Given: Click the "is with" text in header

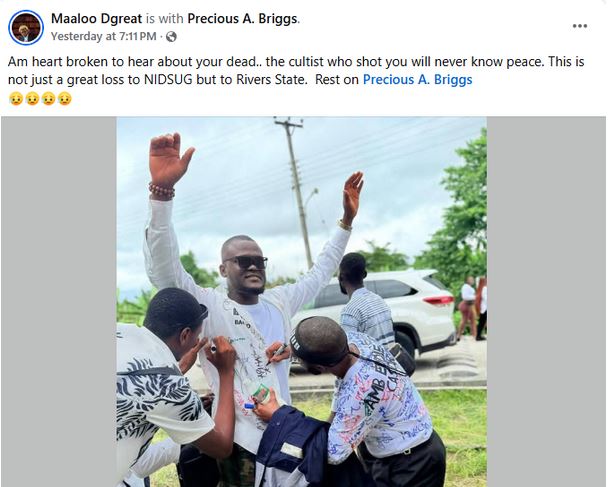Looking at the screenshot, I should click(x=165, y=19).
